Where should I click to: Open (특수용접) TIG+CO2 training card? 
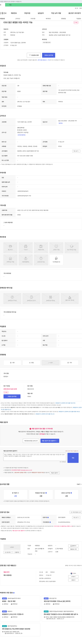click(61, 614)
